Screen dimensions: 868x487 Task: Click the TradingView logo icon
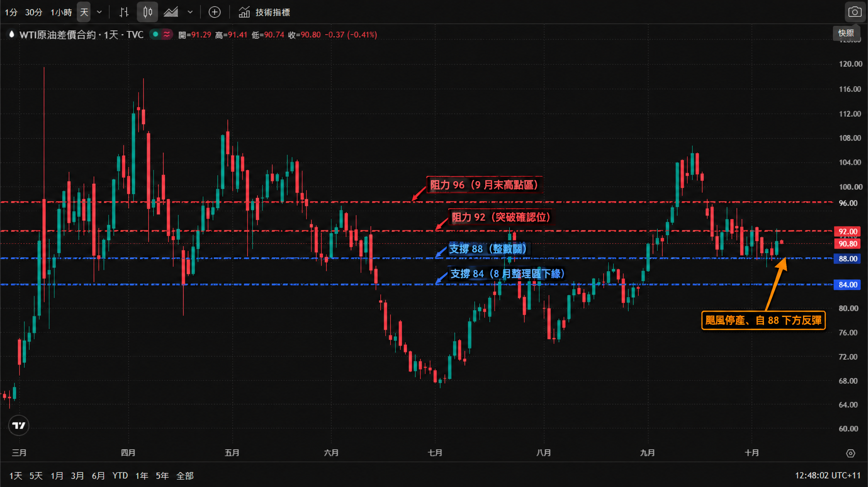click(18, 425)
